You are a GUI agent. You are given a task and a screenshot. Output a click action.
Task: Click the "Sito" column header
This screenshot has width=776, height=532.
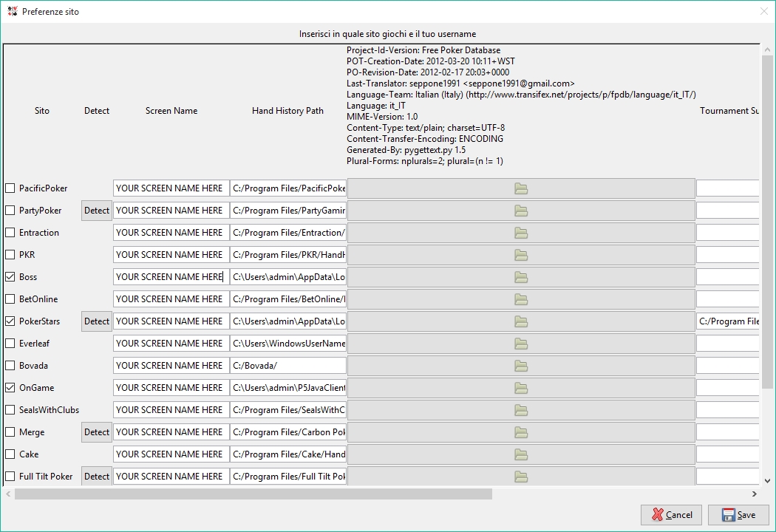[x=42, y=111]
